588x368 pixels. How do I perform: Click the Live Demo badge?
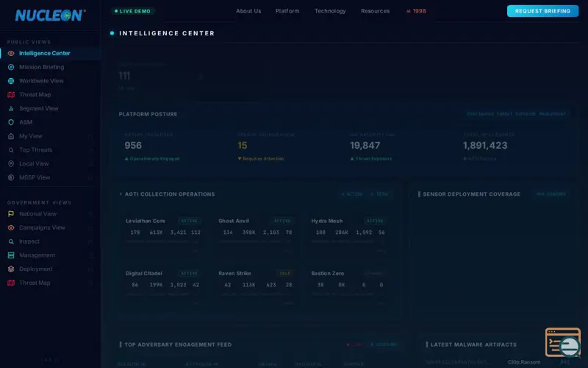[133, 11]
